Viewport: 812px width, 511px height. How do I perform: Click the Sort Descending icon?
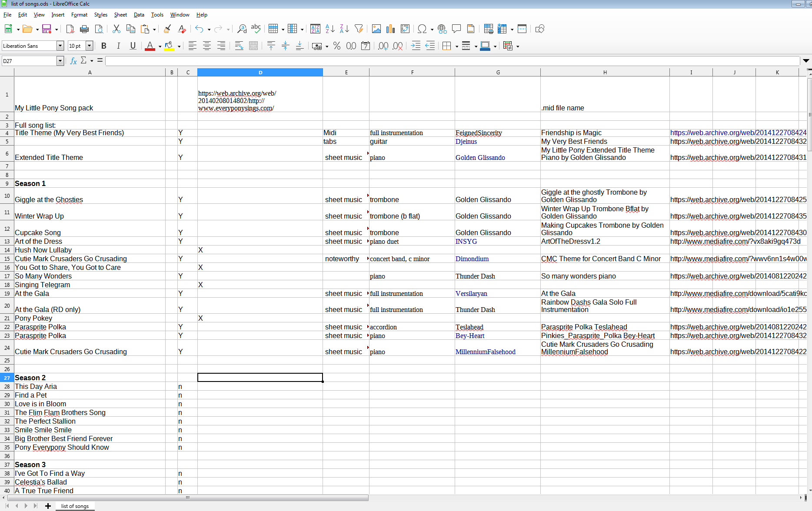[344, 29]
